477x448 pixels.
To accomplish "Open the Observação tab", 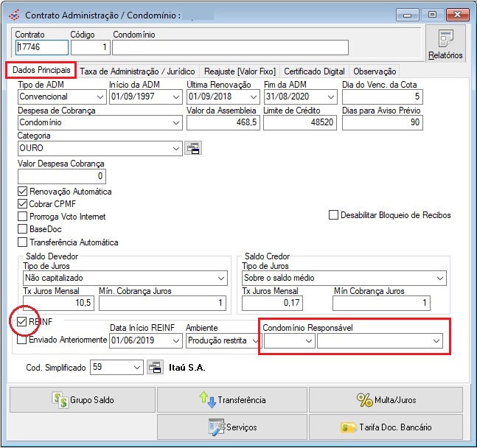I will tap(375, 71).
